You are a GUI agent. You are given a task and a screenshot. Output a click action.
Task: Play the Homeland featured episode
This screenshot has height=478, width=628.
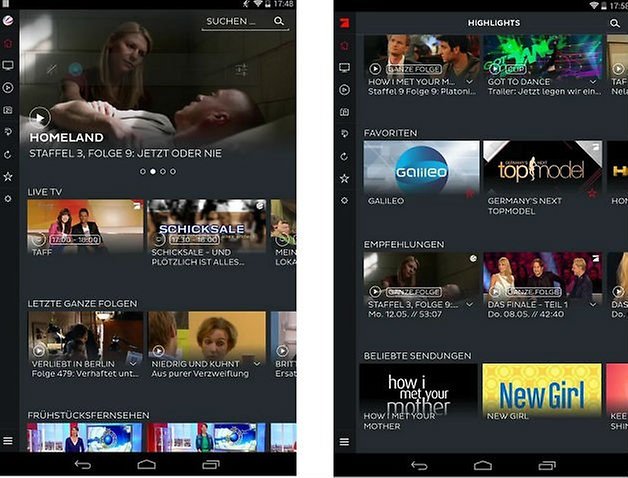pos(40,118)
